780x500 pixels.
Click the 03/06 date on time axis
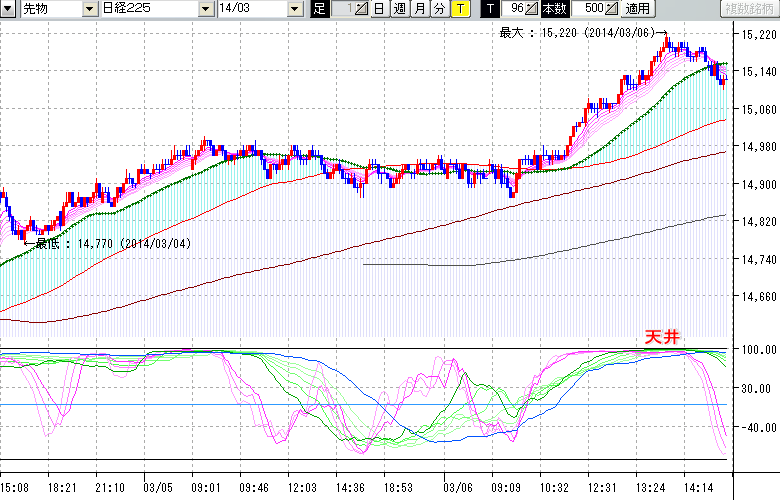pyautogui.click(x=452, y=487)
